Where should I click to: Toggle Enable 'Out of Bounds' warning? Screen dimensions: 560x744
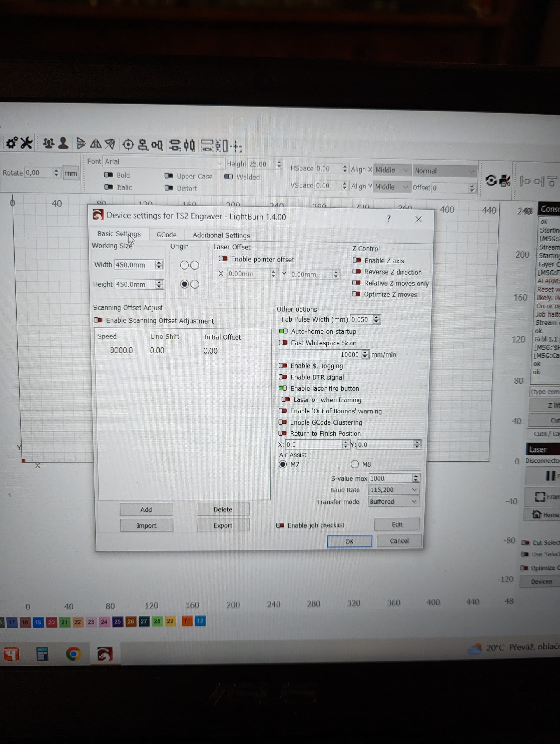point(283,411)
